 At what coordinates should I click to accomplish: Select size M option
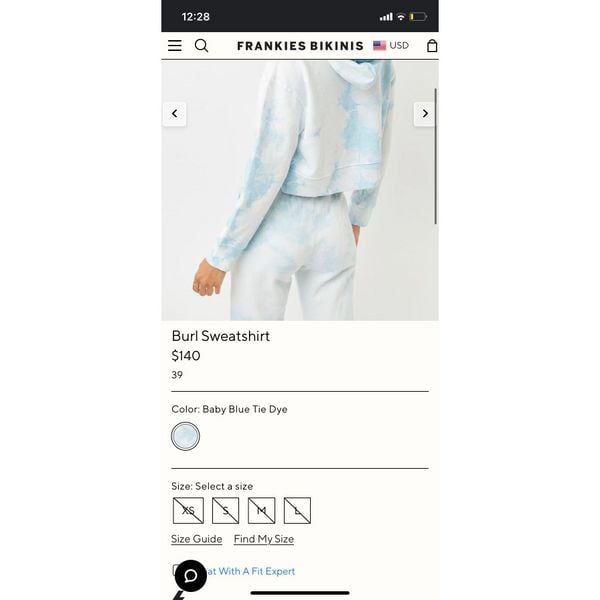click(x=261, y=510)
